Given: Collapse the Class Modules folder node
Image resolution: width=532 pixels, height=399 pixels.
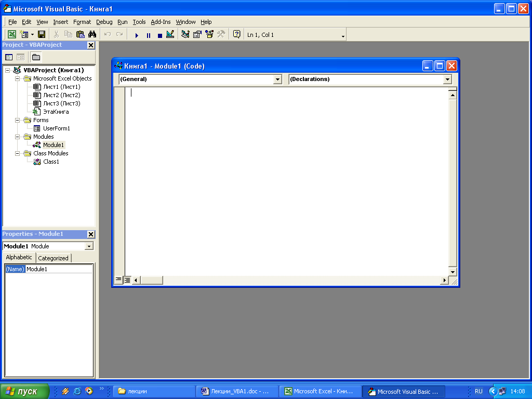Looking at the screenshot, I should click(x=17, y=153).
